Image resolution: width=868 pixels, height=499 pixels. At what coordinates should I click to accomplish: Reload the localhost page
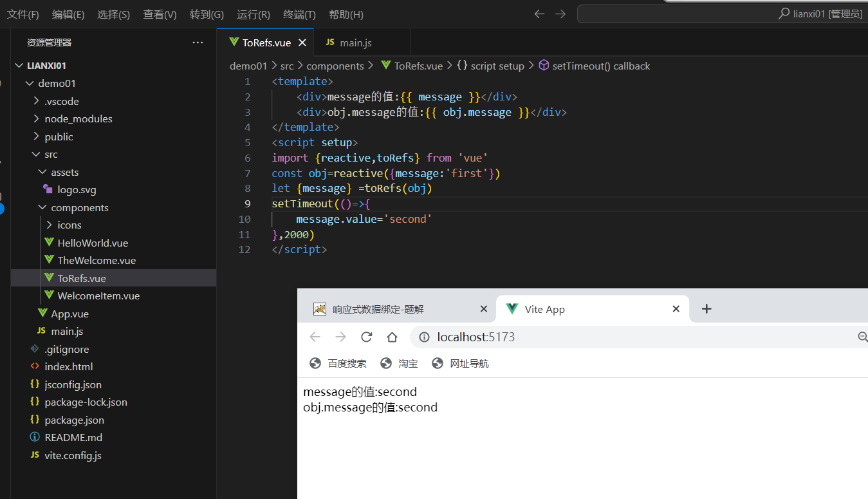366,337
